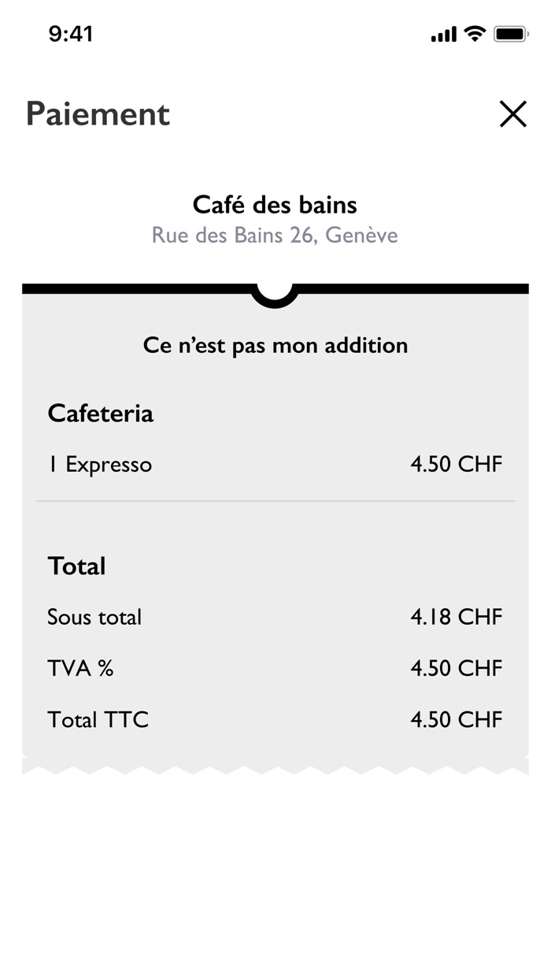This screenshot has width=551, height=980.
Task: Tap the battery indicator icon
Action: pos(510,35)
